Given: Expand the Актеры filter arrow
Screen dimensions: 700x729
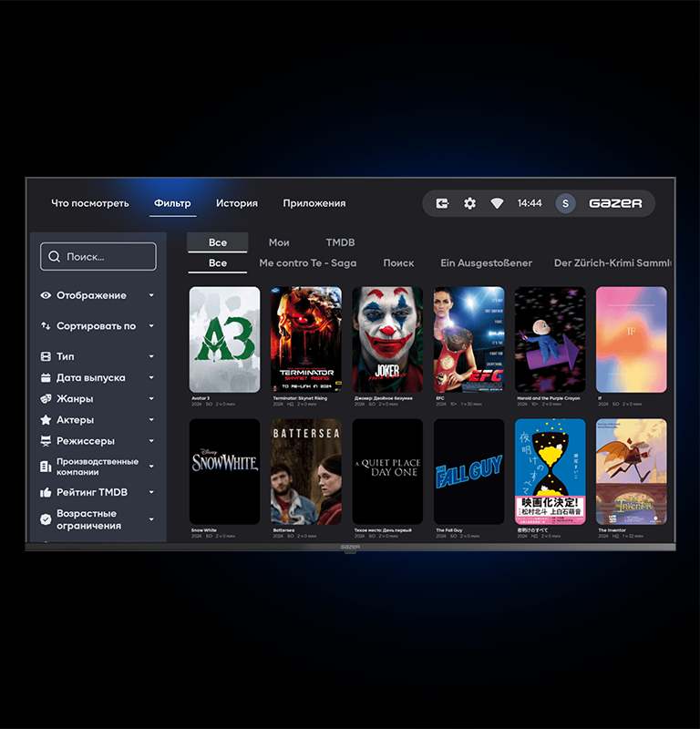Looking at the screenshot, I should (151, 420).
